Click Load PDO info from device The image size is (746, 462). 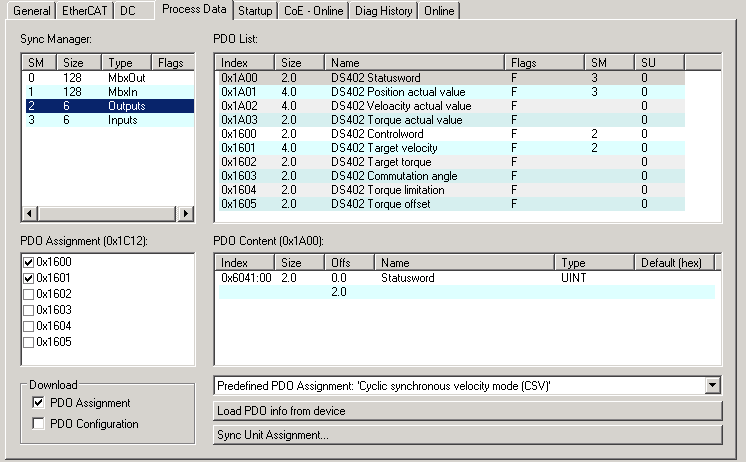pos(468,411)
